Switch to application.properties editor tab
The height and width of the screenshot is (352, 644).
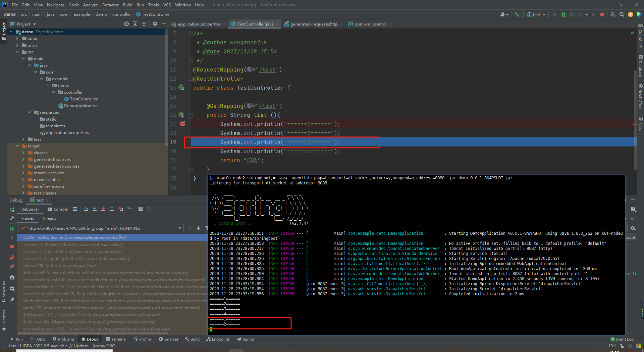click(x=198, y=24)
